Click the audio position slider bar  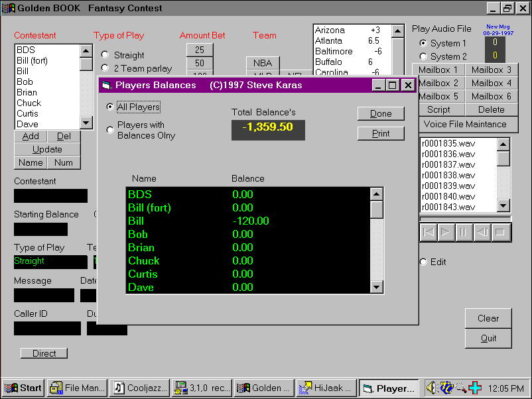pos(465,219)
